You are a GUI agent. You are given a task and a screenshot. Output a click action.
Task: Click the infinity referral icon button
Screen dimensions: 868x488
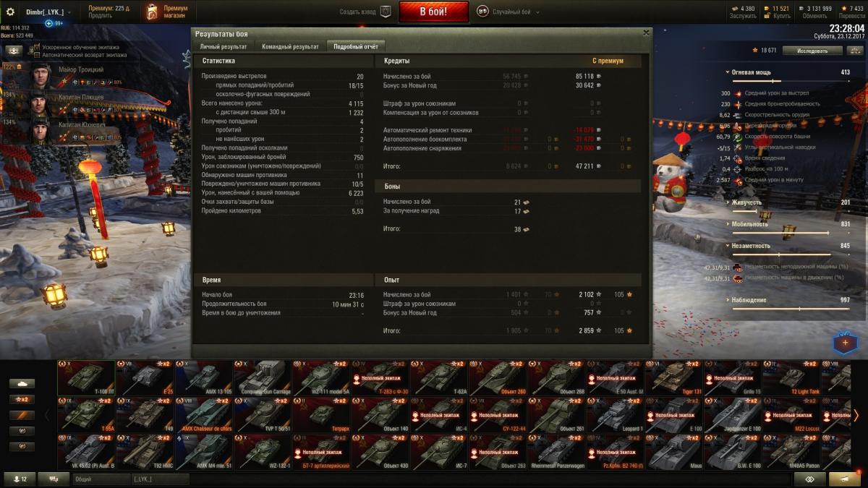tap(810, 479)
